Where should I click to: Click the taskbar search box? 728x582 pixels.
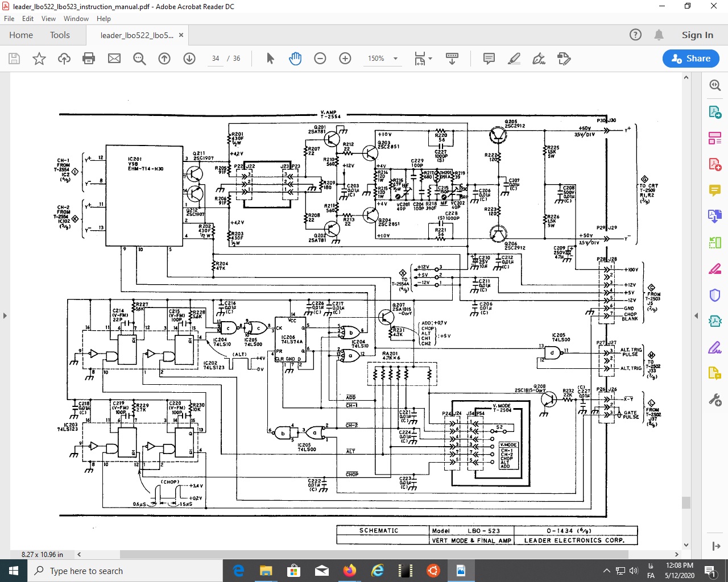[x=125, y=571]
